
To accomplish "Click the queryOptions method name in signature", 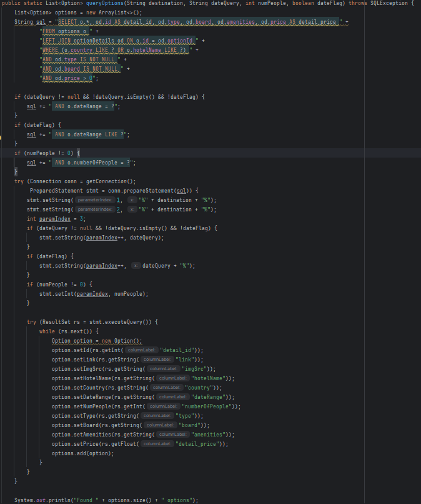I will click(x=99, y=3).
